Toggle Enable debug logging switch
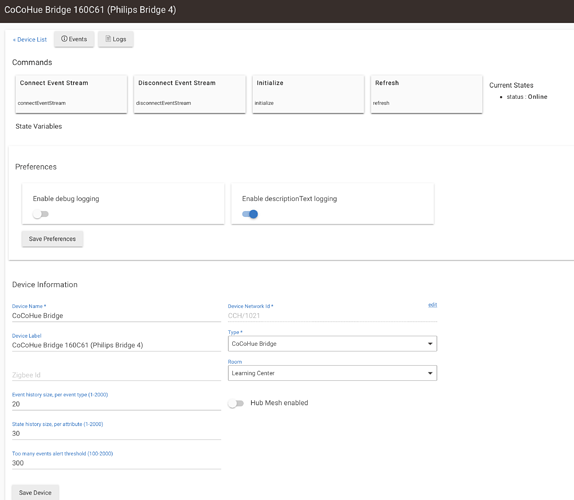This screenshot has height=500, width=574. pos(40,214)
